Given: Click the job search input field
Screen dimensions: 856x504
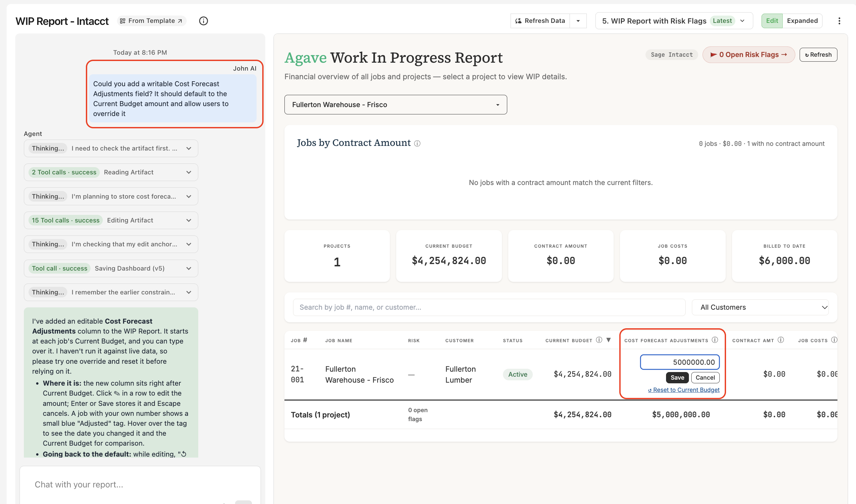Looking at the screenshot, I should [x=489, y=307].
